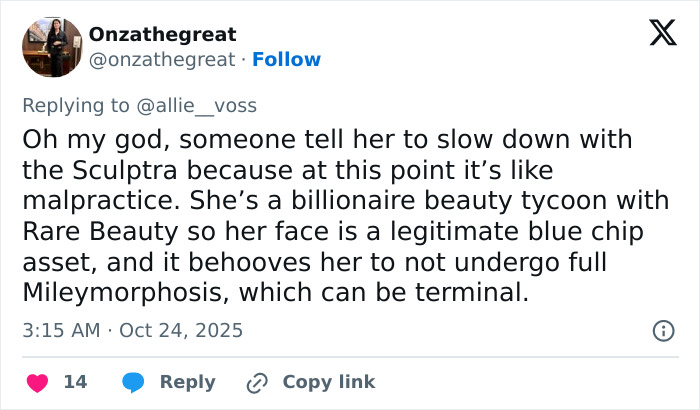Click the X logo icon
700x410 pixels.
(662, 35)
